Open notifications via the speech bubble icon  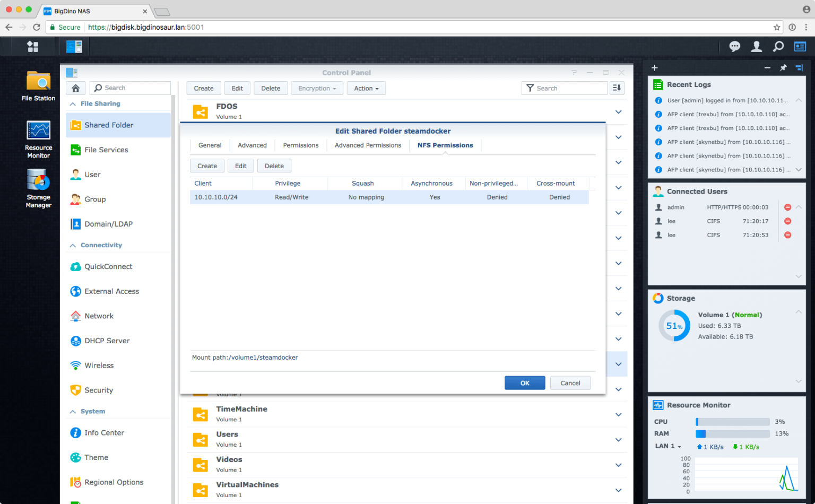(x=734, y=47)
